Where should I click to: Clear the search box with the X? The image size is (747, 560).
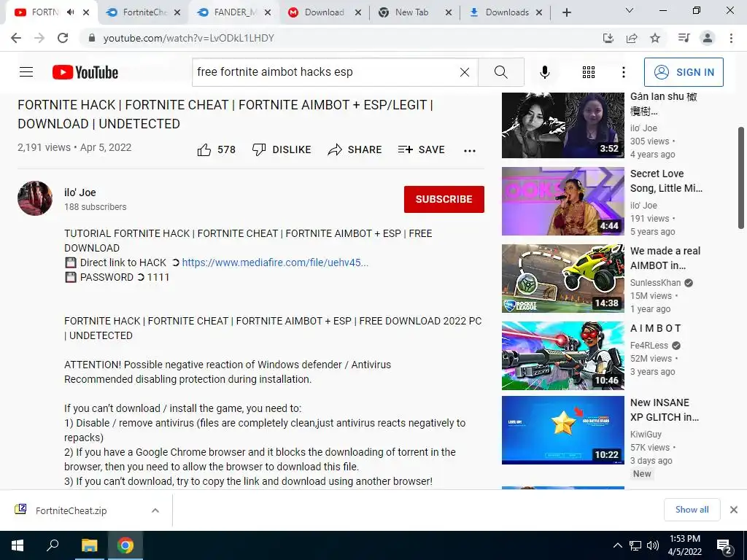coord(465,72)
